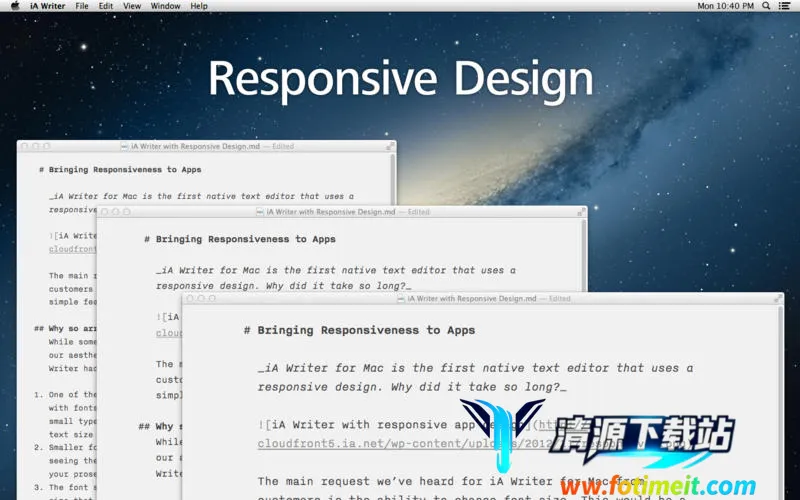
Task: Open Notification Center from the menu bar
Action: tap(785, 6)
